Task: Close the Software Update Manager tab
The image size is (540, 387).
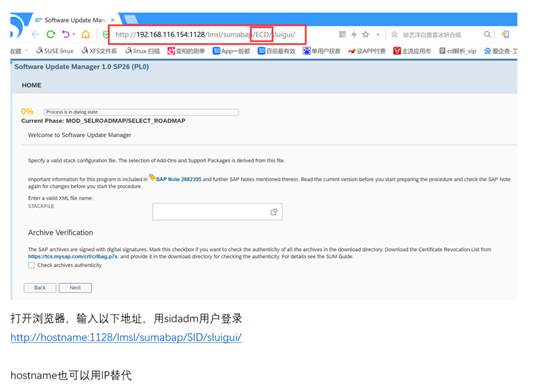Action: [112, 20]
